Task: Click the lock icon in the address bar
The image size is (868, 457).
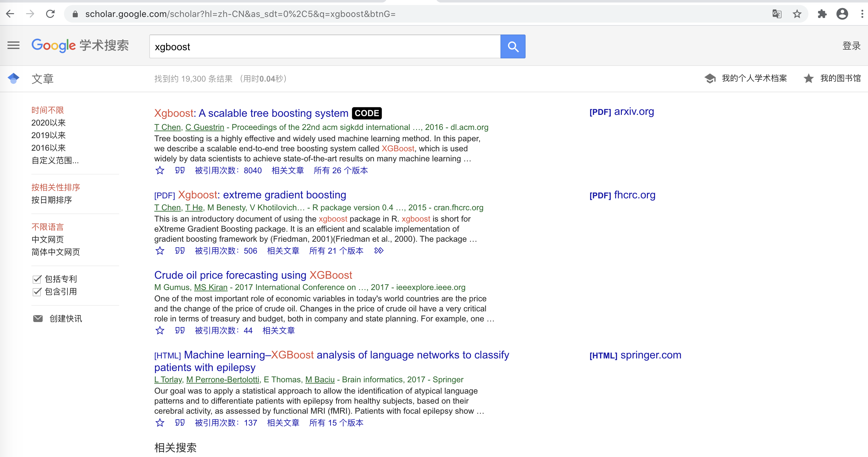Action: 75,14
